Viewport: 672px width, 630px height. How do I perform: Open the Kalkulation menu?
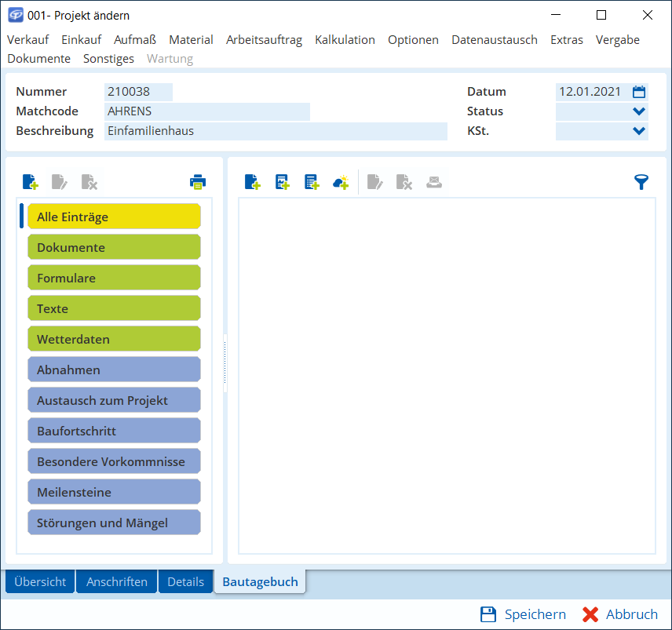point(345,40)
